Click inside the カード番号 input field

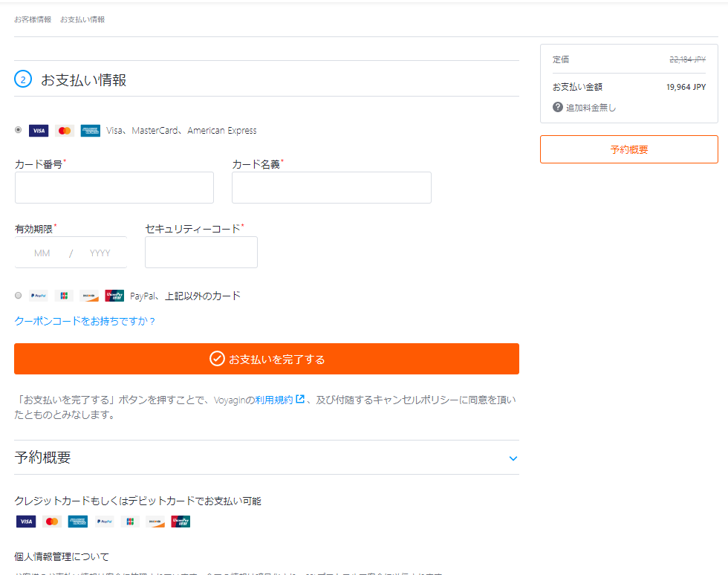click(114, 187)
